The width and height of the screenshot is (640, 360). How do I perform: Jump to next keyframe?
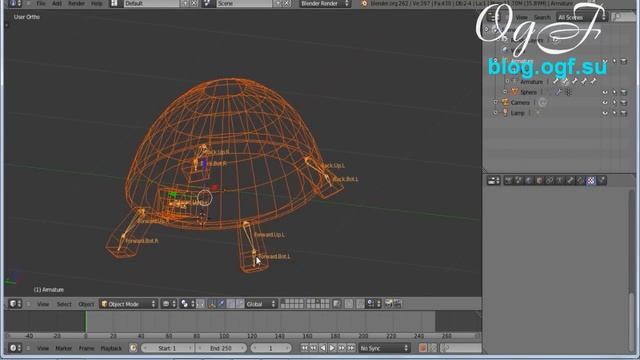pos(342,348)
